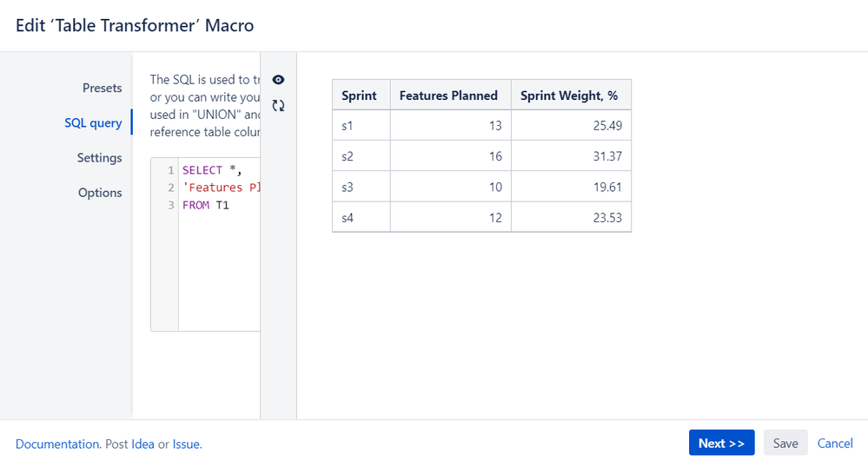The image size is (868, 461).
Task: Click the Sprint column header
Action: (360, 95)
